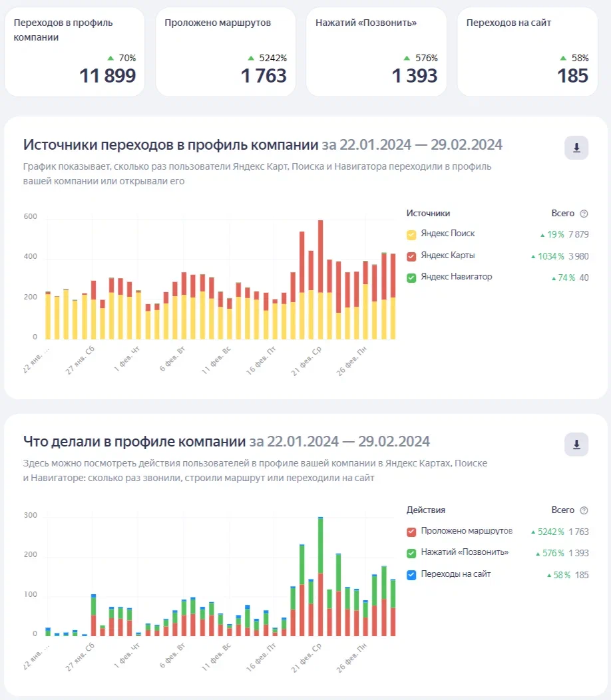This screenshot has width=611, height=700.
Task: Open the Переходов в профиль компании card
Action: click(x=75, y=52)
